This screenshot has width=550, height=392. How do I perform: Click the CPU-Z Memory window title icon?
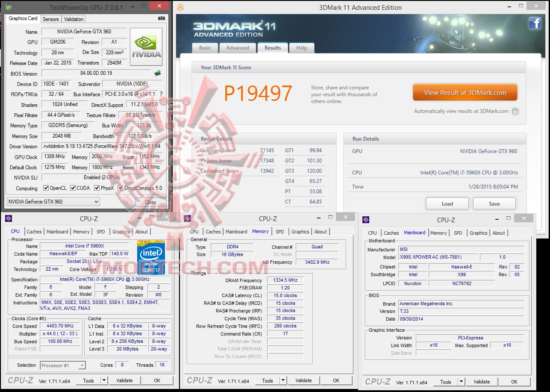[187, 218]
